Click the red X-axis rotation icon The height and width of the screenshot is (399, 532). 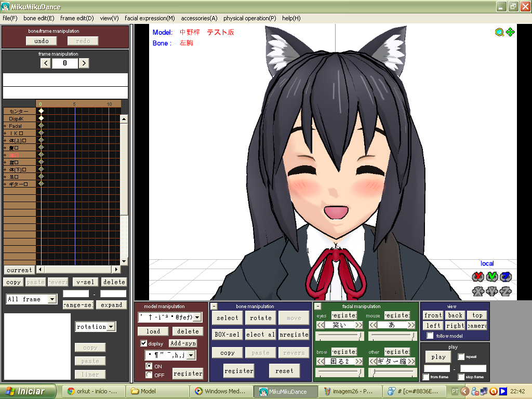tap(478, 277)
